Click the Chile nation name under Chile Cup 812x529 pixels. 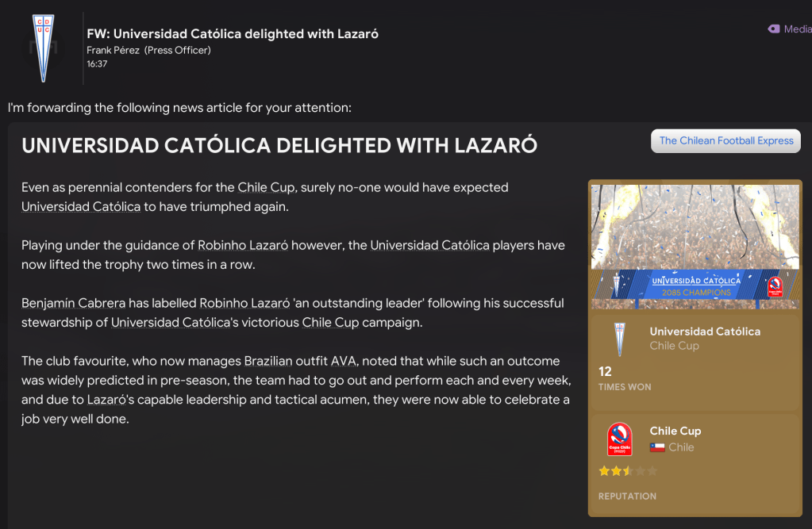[x=681, y=447]
